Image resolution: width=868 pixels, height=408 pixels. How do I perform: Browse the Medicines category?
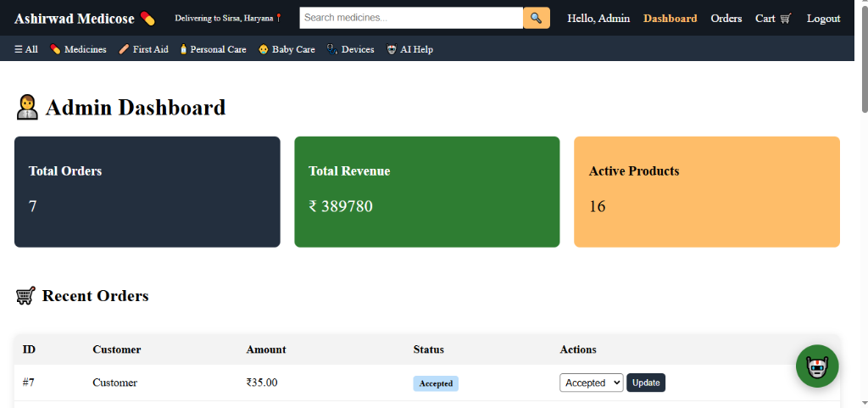(x=78, y=49)
